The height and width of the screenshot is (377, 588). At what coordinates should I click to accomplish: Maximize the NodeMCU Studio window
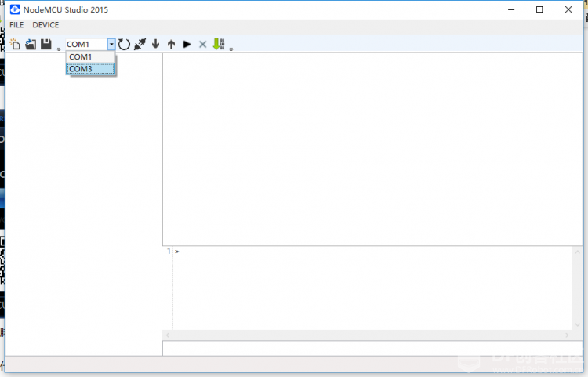(x=539, y=9)
